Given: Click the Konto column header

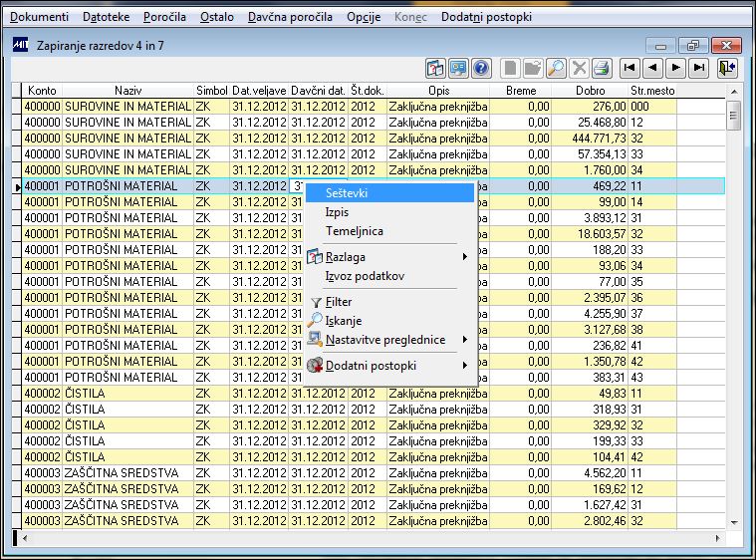Looking at the screenshot, I should point(42,91).
